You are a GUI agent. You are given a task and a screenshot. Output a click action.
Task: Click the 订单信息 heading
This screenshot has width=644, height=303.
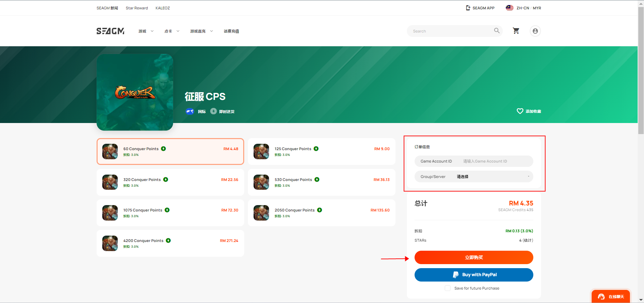pos(422,147)
